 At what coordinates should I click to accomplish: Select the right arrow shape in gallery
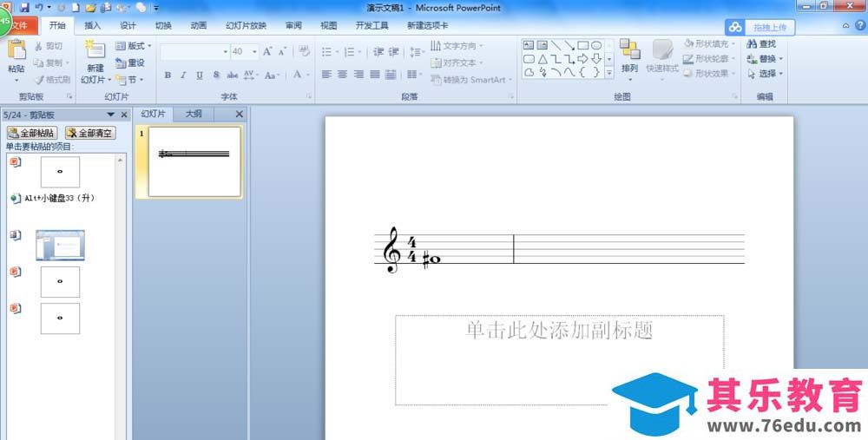click(x=583, y=59)
